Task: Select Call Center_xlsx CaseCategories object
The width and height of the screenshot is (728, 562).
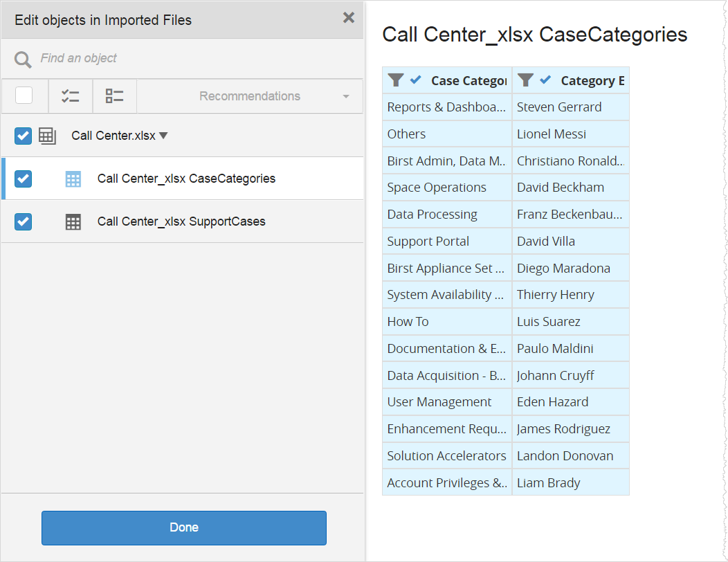Action: tap(186, 179)
